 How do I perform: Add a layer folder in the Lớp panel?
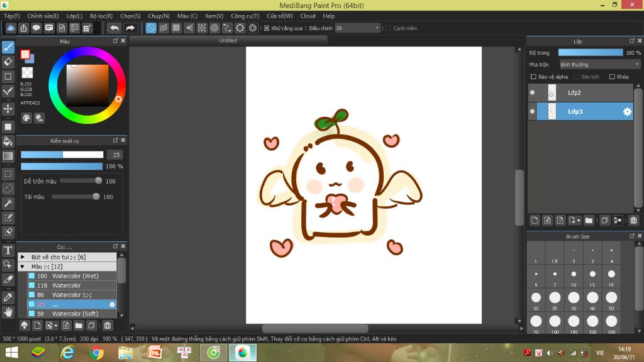589,221
